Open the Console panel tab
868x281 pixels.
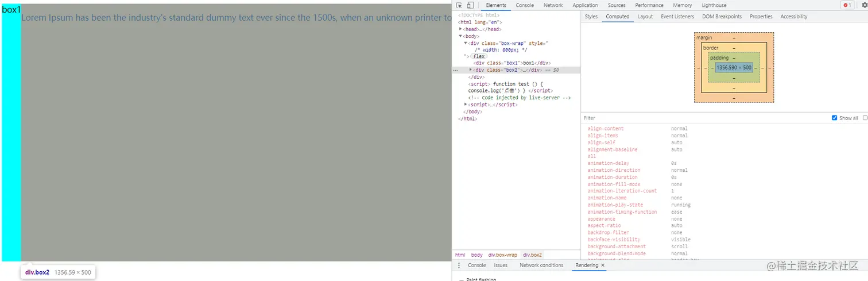tap(525, 5)
